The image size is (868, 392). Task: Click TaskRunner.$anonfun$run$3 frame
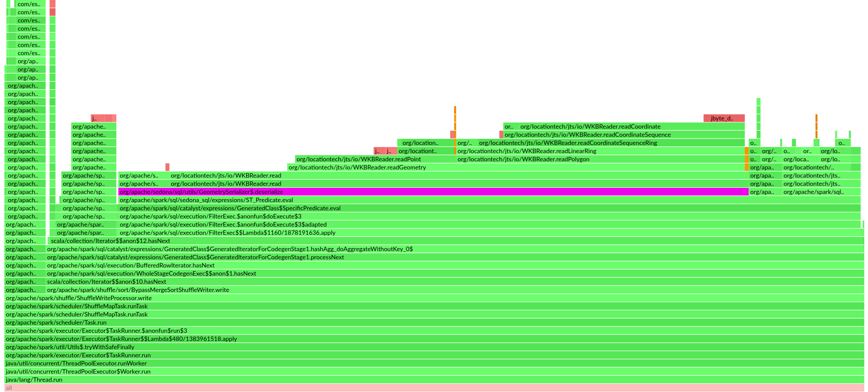click(x=434, y=331)
